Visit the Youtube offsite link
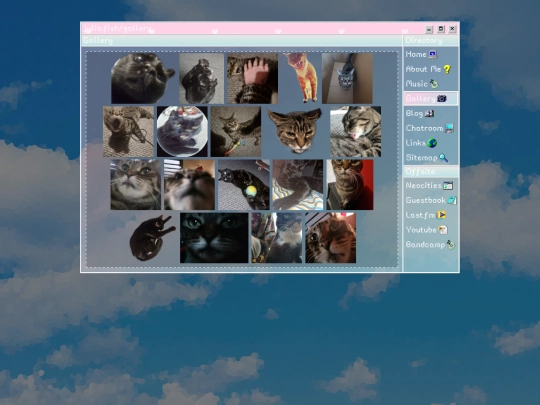The height and width of the screenshot is (405, 540). point(421,230)
